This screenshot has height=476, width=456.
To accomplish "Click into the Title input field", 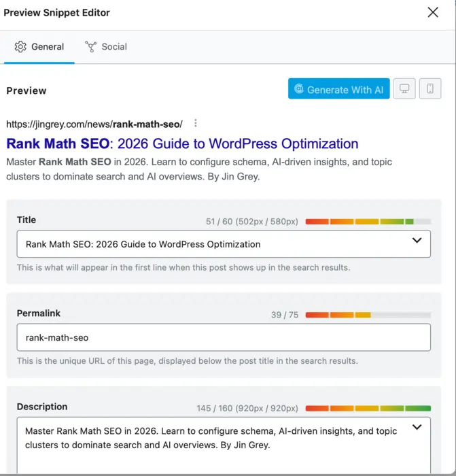I will (x=204, y=244).
